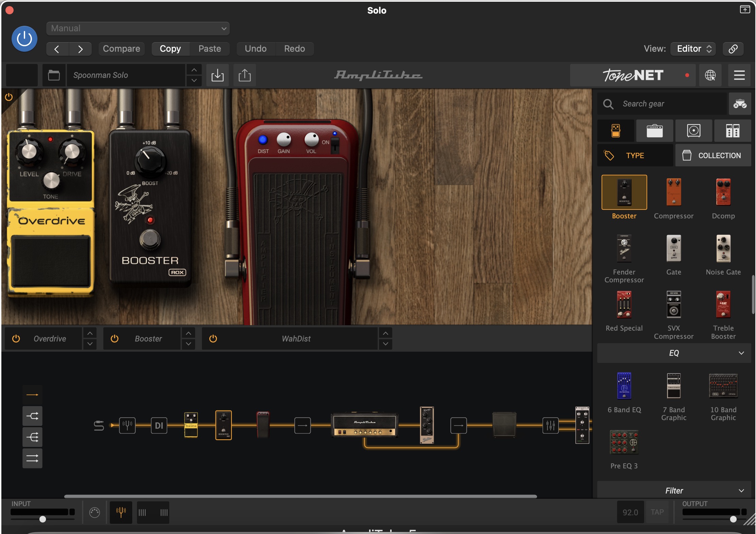The height and width of the screenshot is (534, 756).
Task: Click the tuner block in signal chain
Action: point(127,425)
